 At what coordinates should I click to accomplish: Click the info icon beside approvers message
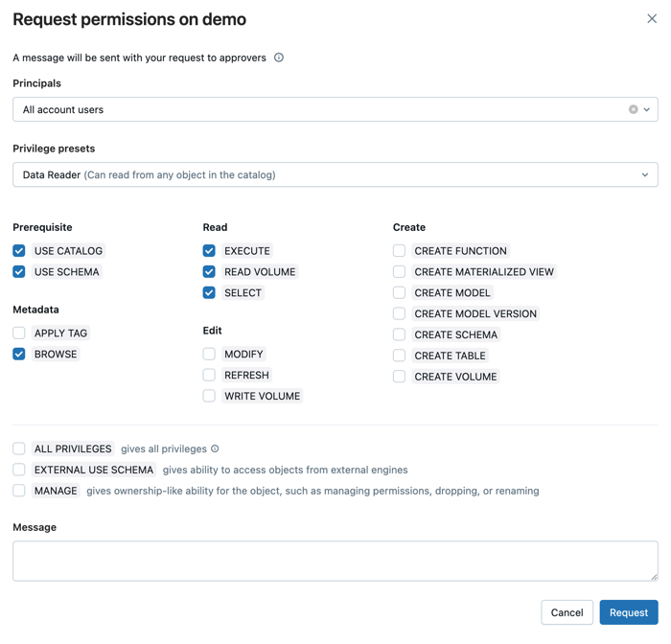[279, 57]
